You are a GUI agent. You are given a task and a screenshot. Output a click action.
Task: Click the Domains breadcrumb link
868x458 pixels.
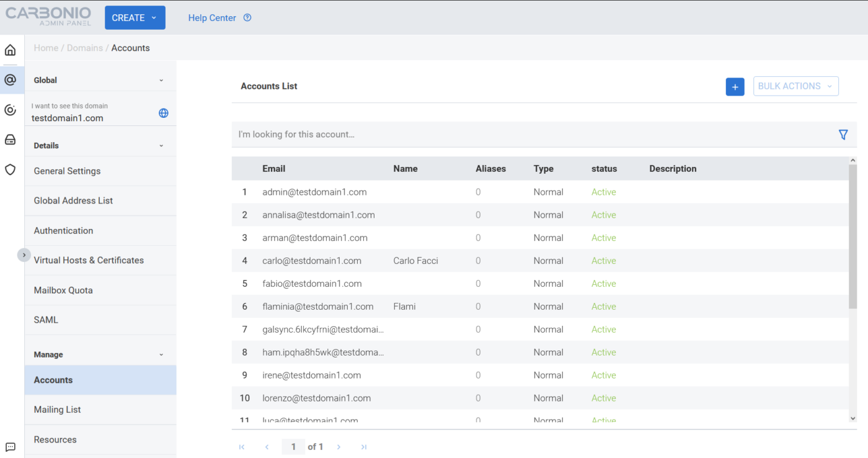click(x=85, y=48)
